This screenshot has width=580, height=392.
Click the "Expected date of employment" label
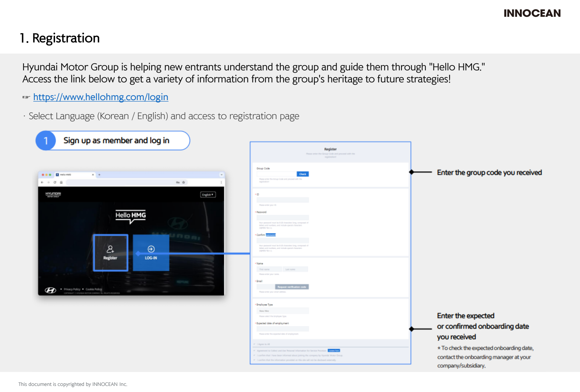(x=272, y=323)
